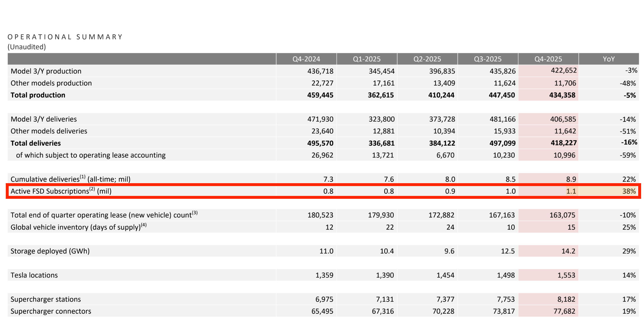This screenshot has height=327, width=644.
Task: Click the Q3-2025 Model 3/Y deliveries value 481,166
Action: point(502,119)
